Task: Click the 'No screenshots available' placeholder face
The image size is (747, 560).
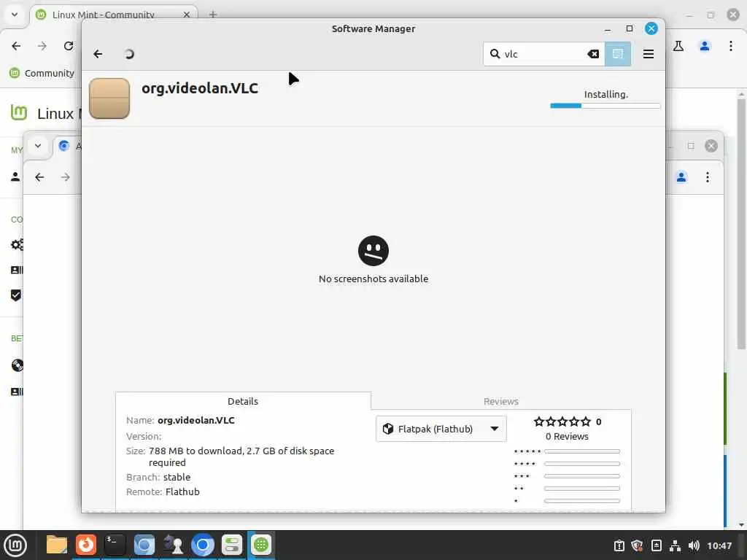Action: [373, 251]
